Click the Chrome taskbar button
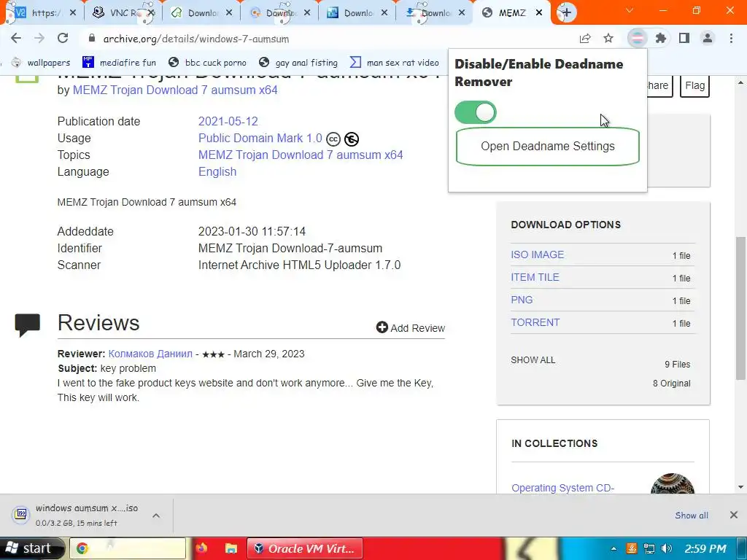Viewport: 747px width, 560px height. point(128,548)
